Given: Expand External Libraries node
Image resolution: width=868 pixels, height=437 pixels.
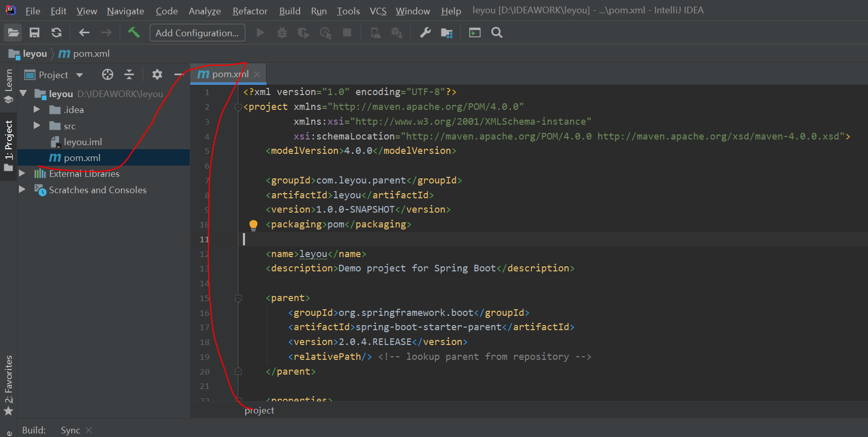Looking at the screenshot, I should 22,173.
